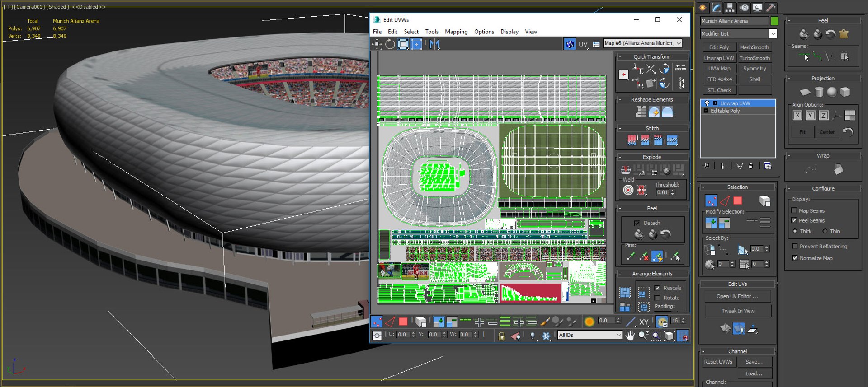Image resolution: width=868 pixels, height=387 pixels.
Task: Click the Munich Allianz Arena name field
Action: click(734, 21)
